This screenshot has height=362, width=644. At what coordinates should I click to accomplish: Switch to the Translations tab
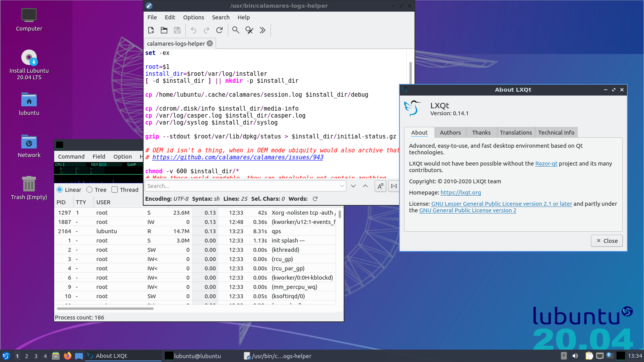coord(516,132)
